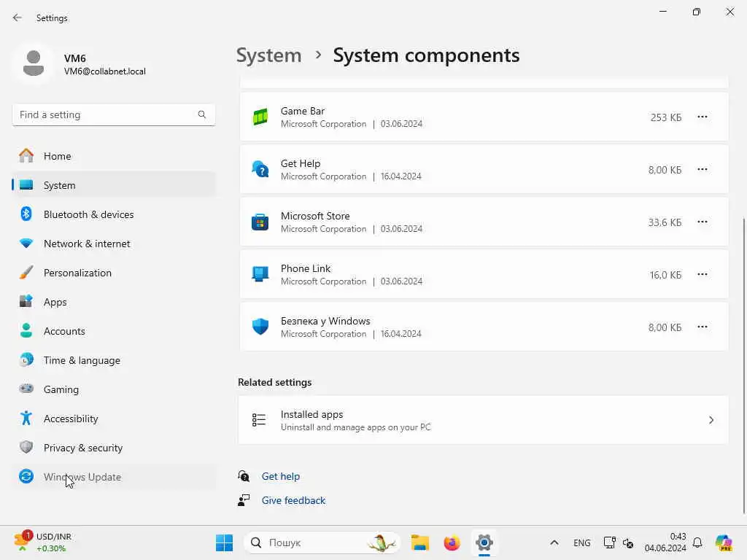Click the Безпека у Windows shield icon
This screenshot has height=560, width=747.
tap(260, 327)
